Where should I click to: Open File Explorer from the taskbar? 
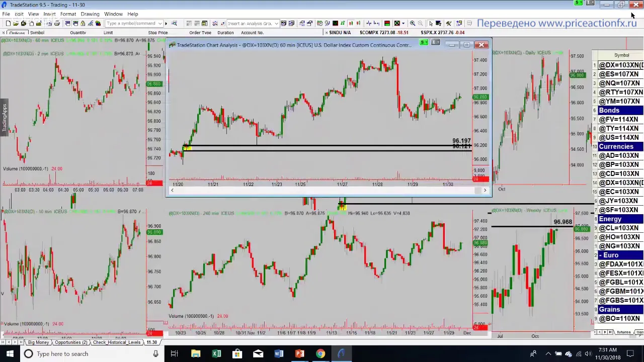196,354
